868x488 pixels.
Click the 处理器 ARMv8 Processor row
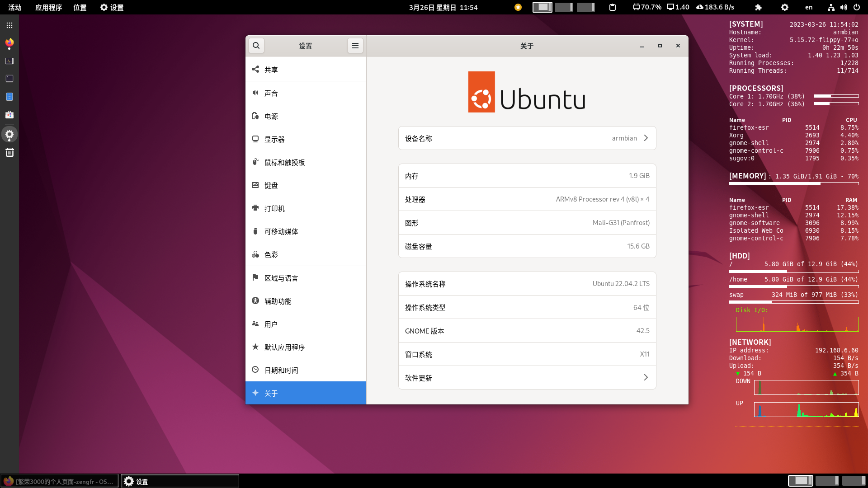click(x=527, y=199)
